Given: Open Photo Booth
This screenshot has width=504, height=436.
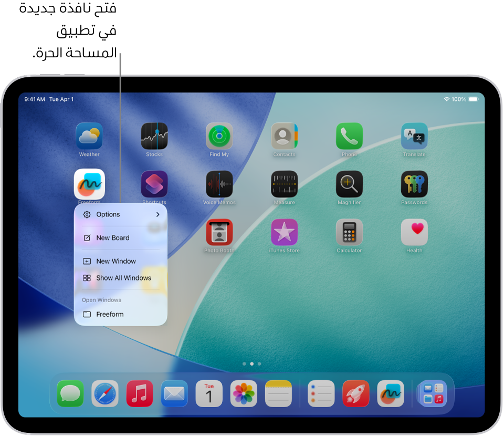Looking at the screenshot, I should tap(219, 231).
